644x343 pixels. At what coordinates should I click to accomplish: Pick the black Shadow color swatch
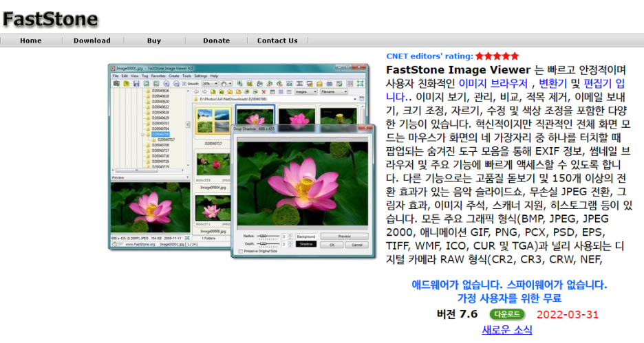[306, 244]
